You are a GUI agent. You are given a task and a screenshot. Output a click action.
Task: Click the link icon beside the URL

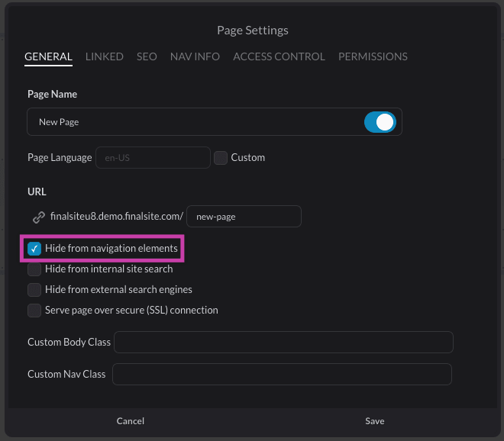click(x=38, y=217)
